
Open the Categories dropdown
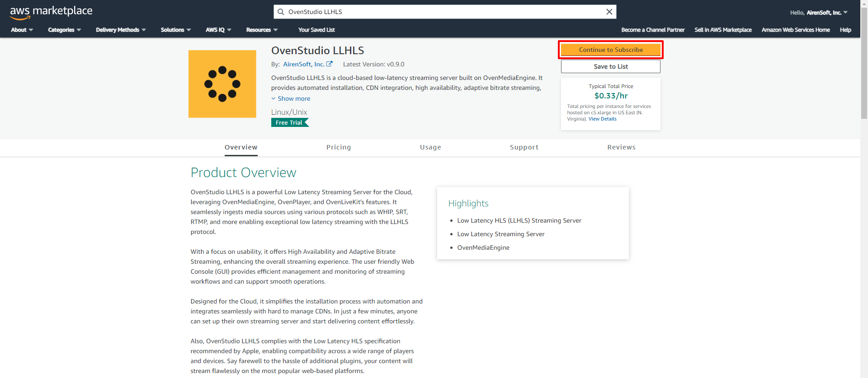(x=65, y=30)
